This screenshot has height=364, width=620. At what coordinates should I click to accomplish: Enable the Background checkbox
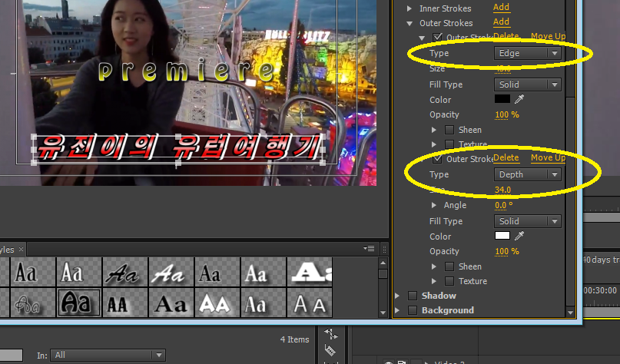[413, 310]
